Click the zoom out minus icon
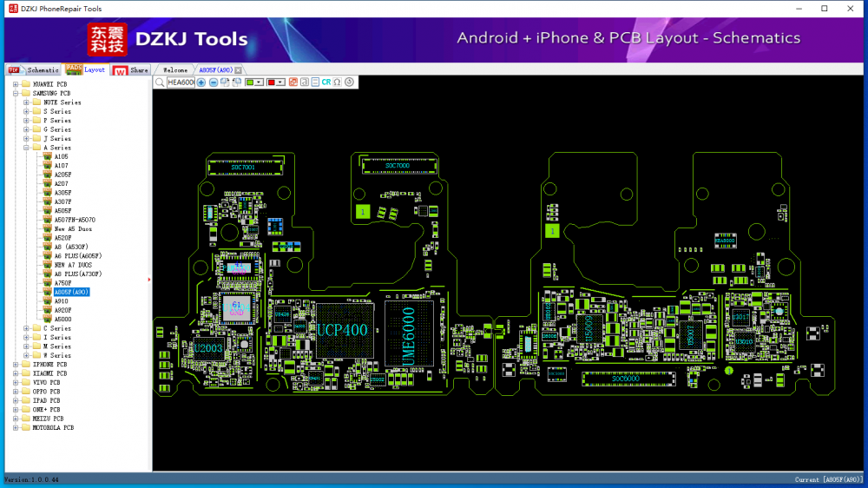 214,82
